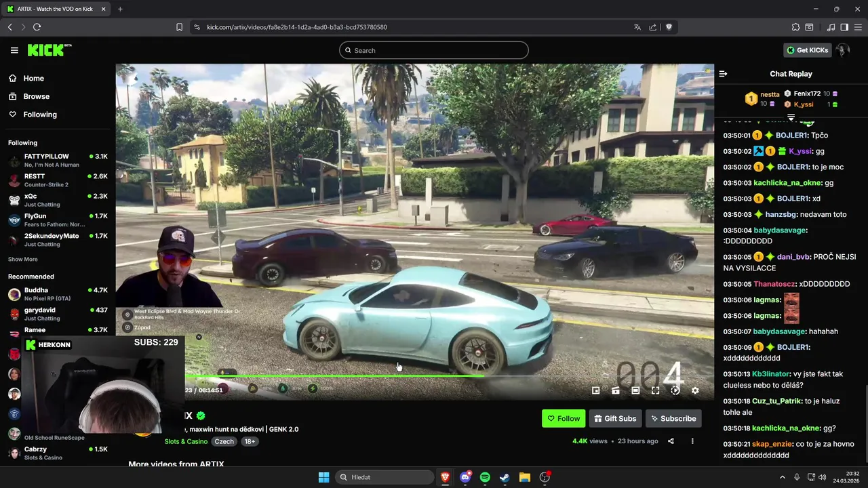The image size is (868, 488).
Task: Open Ramee recommended channel
Action: tap(58, 331)
